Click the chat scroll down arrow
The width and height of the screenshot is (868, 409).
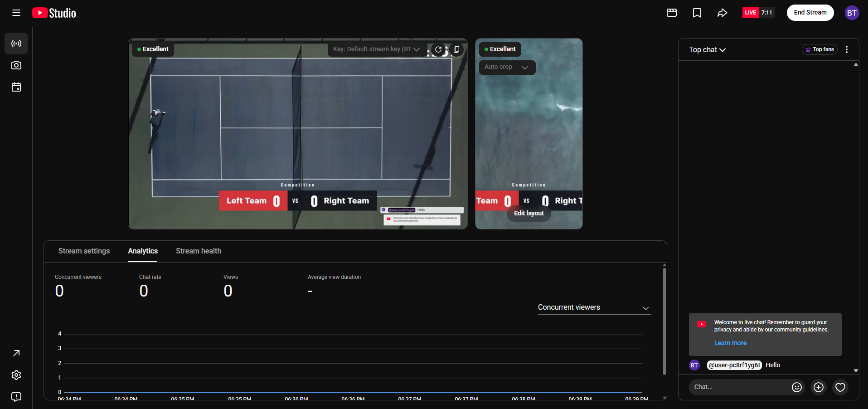pos(856,371)
